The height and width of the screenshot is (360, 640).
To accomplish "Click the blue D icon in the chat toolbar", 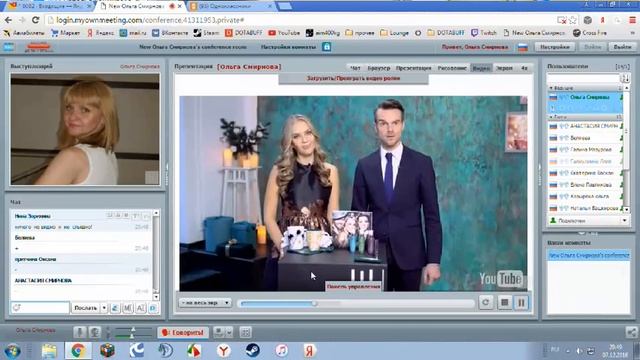I will coord(153,308).
